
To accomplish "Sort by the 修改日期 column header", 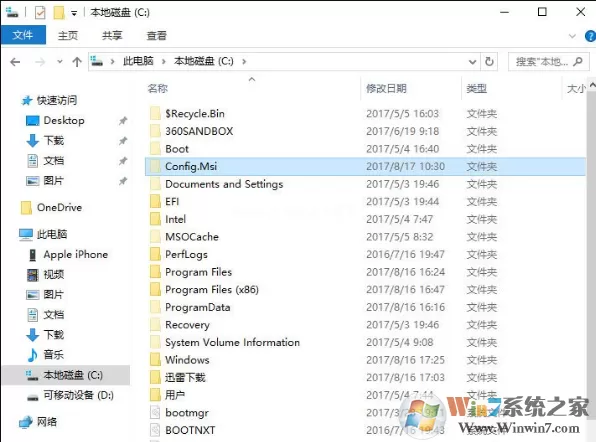I will pyautogui.click(x=386, y=89).
